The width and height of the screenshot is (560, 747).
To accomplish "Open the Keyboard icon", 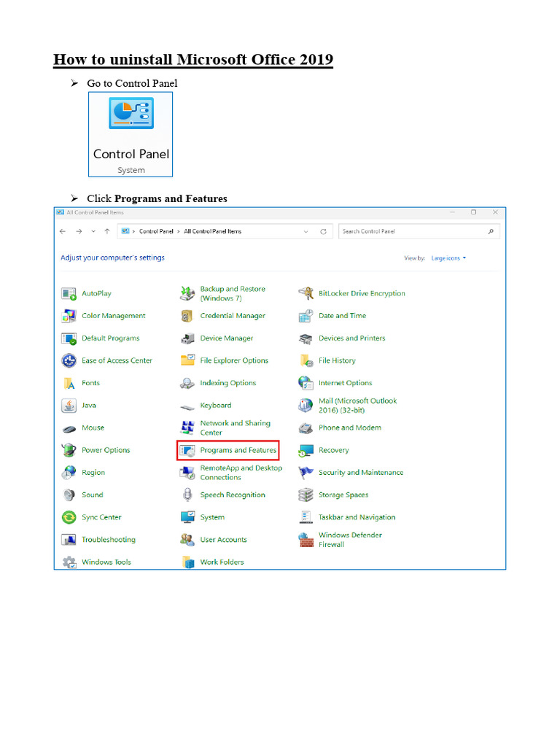I will point(187,407).
